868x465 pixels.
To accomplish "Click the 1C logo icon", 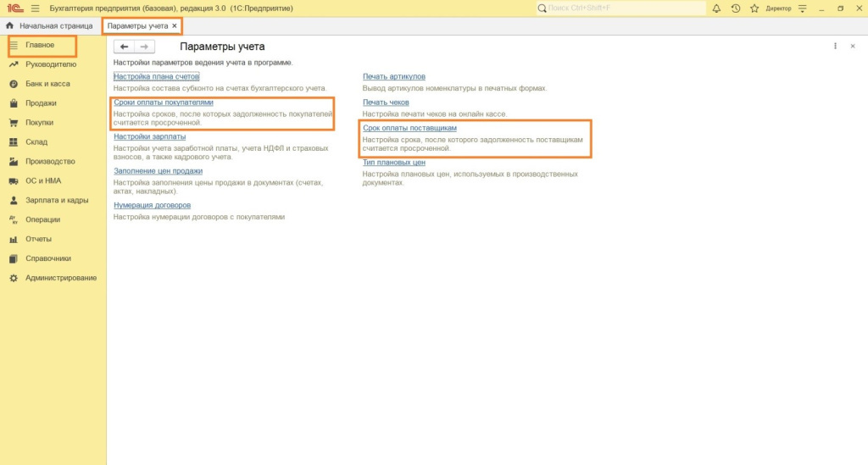I will [x=14, y=8].
